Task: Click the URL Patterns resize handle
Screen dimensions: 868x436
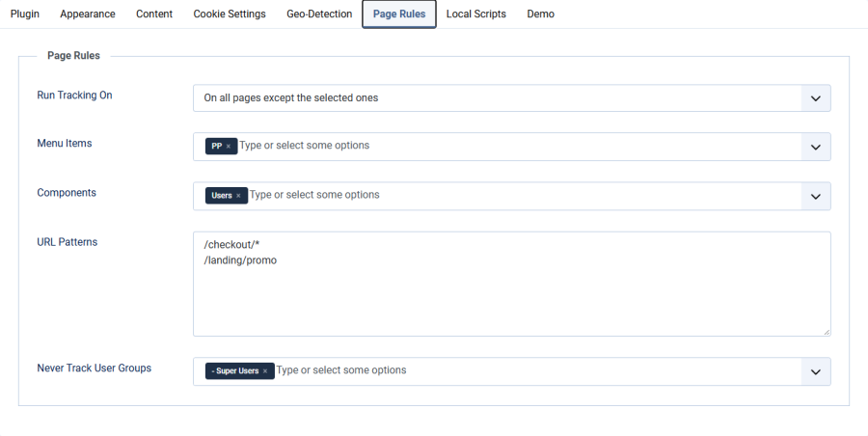Action: (x=827, y=332)
